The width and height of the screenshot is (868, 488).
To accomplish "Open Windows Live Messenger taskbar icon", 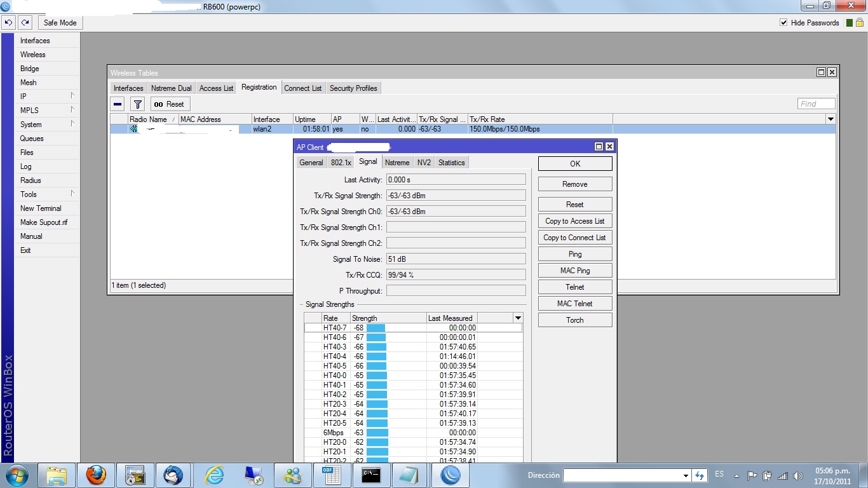I will click(293, 475).
